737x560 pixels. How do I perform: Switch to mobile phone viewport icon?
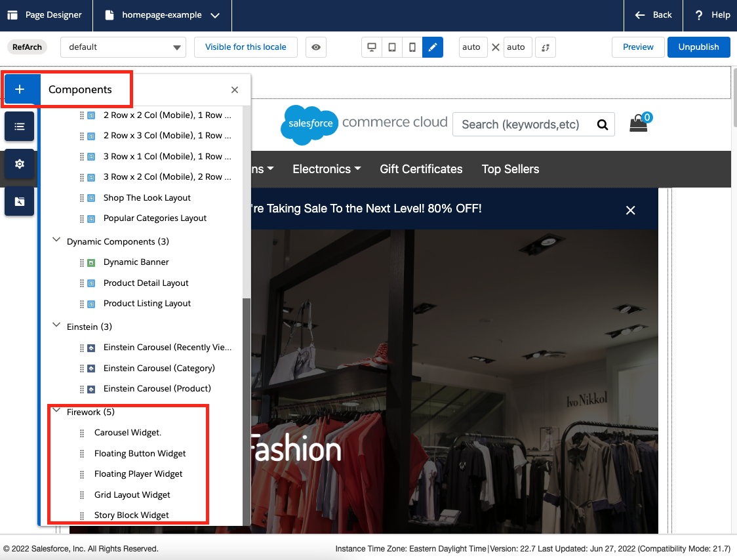[x=412, y=47]
